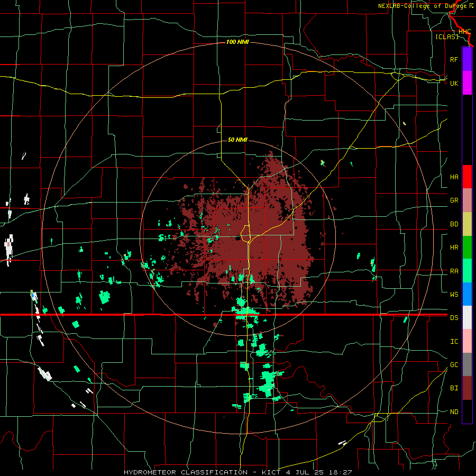Click the HYDROMETEOR CLASSIFICATION KICT timestamp caption
The height and width of the screenshot is (476, 476).
[237, 472]
